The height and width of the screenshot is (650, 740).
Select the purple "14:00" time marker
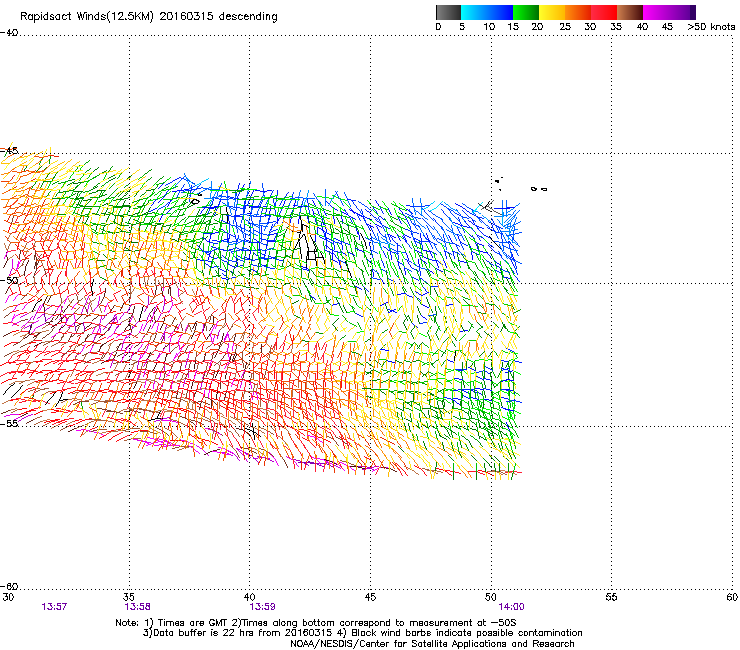512,607
